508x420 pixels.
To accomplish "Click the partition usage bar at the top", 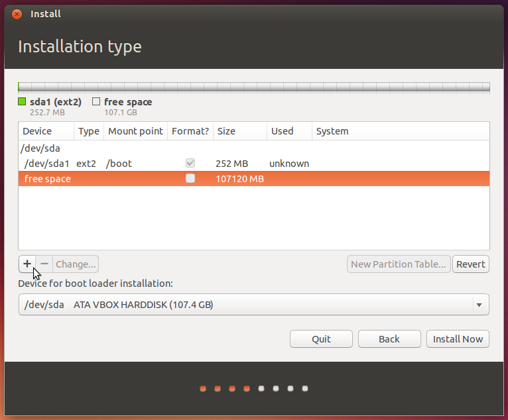I will tap(254, 87).
